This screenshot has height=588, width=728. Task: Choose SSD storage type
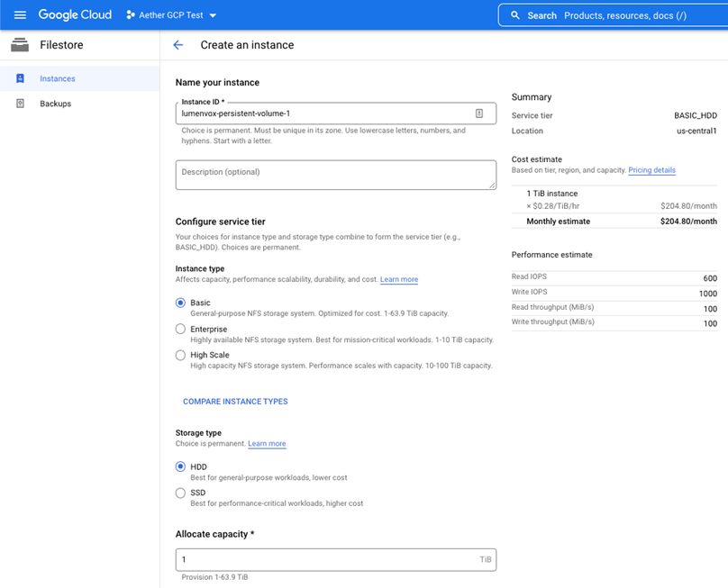pyautogui.click(x=181, y=493)
